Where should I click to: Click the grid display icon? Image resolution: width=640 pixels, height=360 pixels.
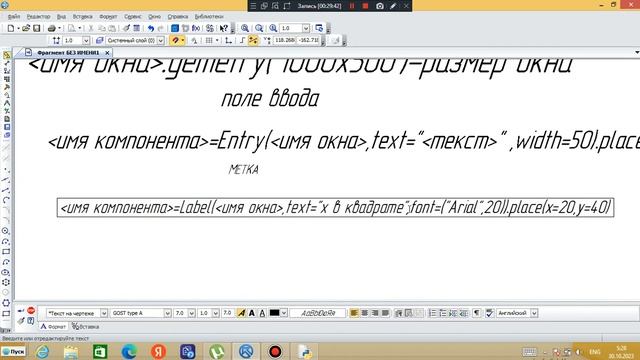[x=209, y=40]
